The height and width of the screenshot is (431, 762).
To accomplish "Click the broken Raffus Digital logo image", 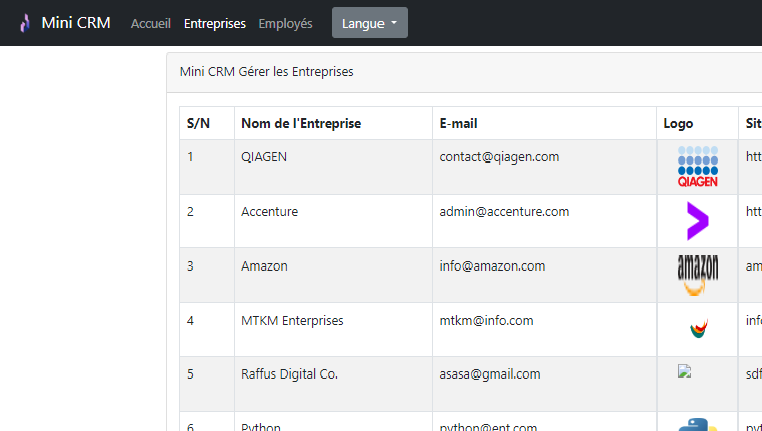I will tap(684, 371).
